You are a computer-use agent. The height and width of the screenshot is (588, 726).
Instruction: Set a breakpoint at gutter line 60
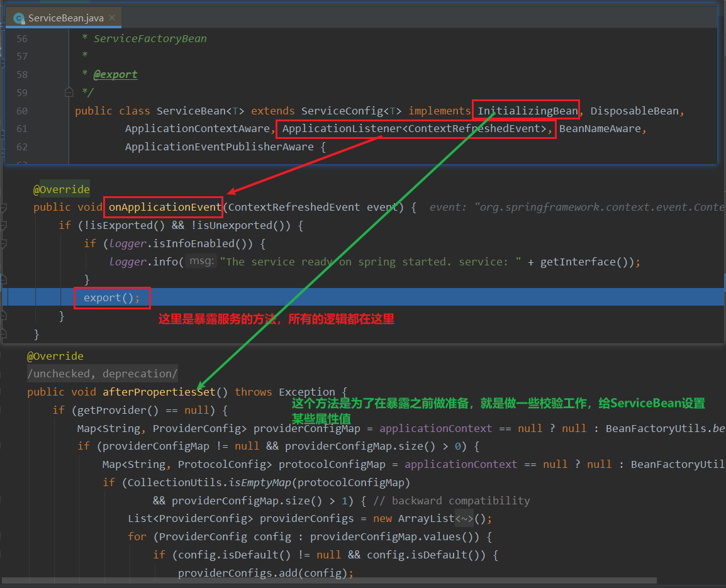click(22, 111)
